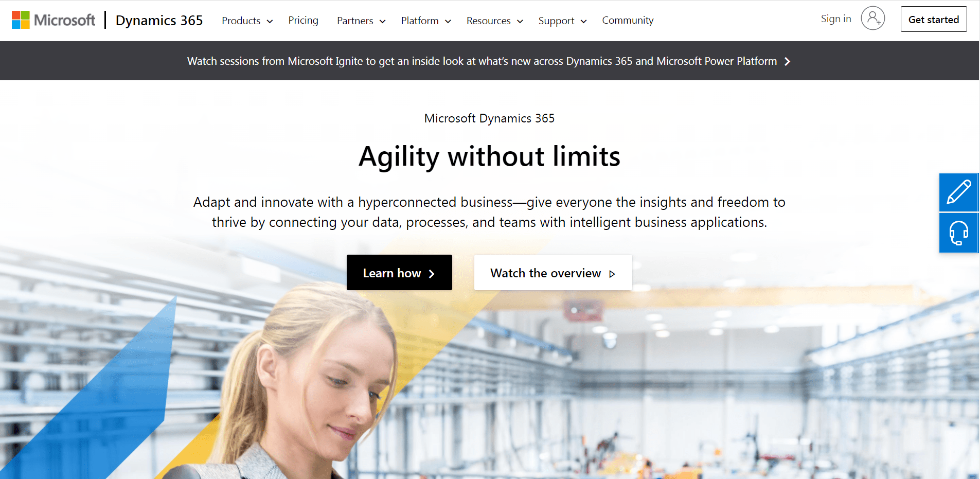Open the Community page
The height and width of the screenshot is (479, 980).
click(x=628, y=20)
